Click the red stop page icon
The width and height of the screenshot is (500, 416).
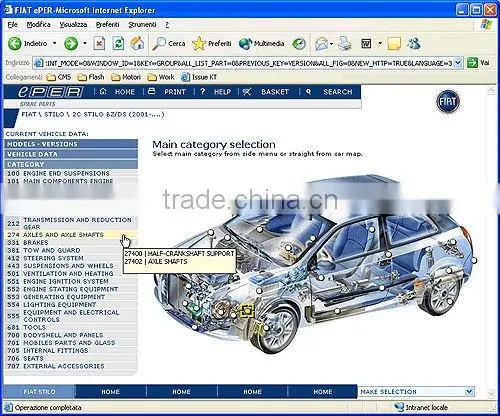click(99, 44)
